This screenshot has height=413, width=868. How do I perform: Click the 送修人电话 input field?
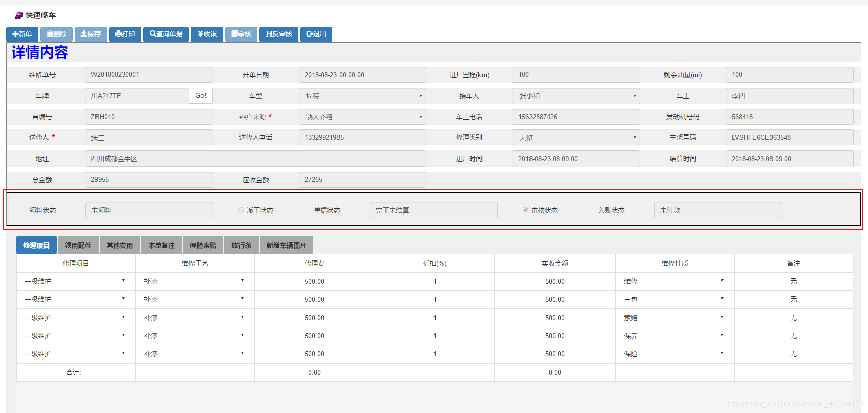362,137
